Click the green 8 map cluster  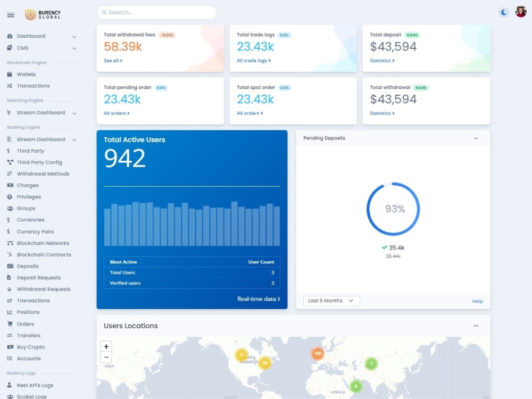point(355,386)
